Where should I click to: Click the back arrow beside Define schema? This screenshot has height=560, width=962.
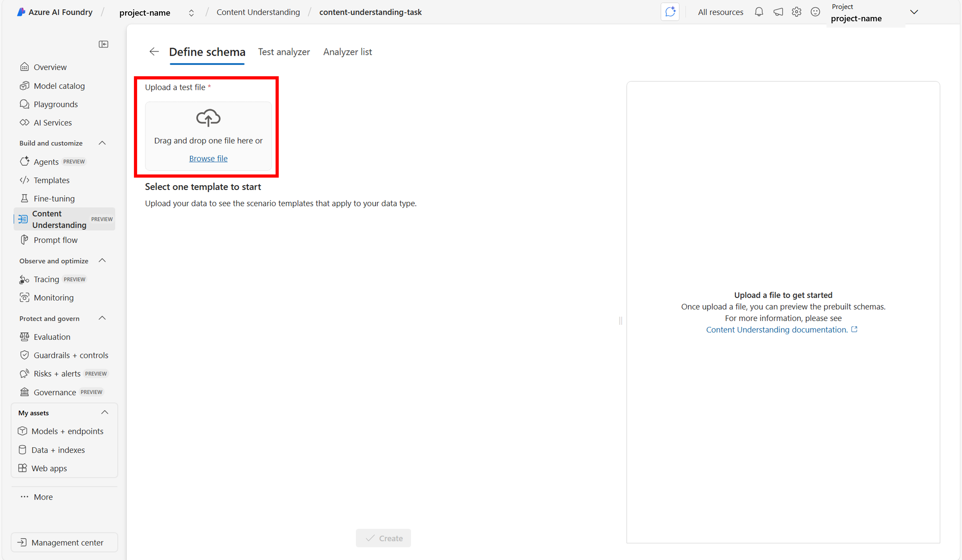coord(154,52)
